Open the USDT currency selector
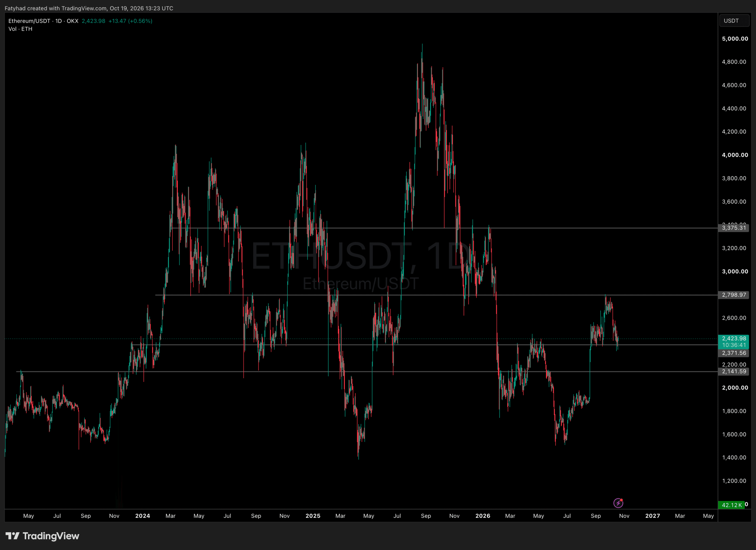 pyautogui.click(x=734, y=21)
